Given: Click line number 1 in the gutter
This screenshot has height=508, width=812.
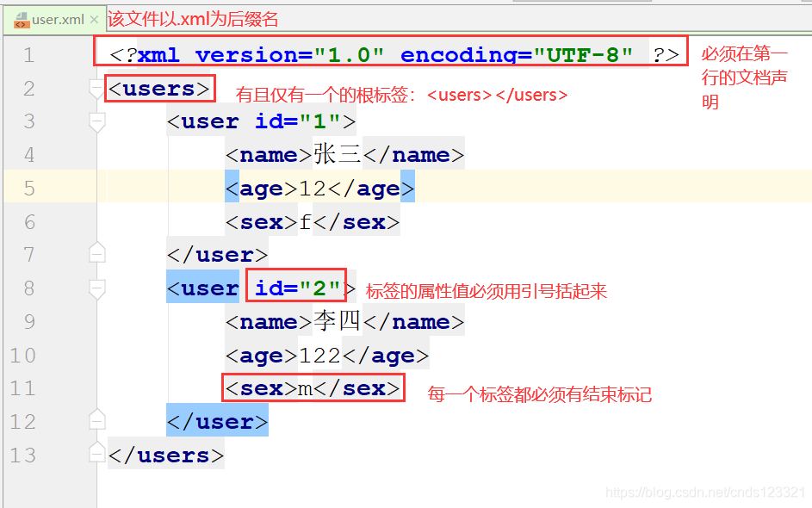Looking at the screenshot, I should pyautogui.click(x=29, y=54).
